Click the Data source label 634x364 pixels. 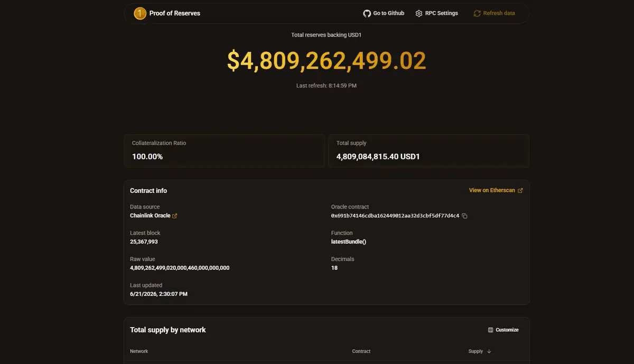(145, 207)
